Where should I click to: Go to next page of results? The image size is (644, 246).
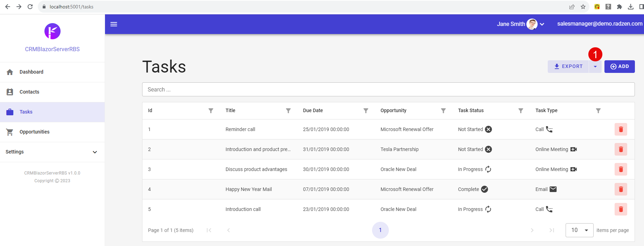tap(532, 230)
